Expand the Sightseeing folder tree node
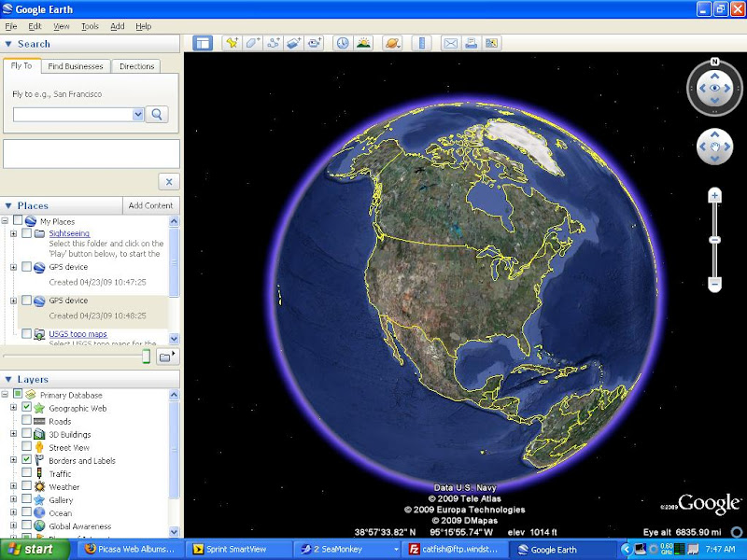 click(14, 233)
